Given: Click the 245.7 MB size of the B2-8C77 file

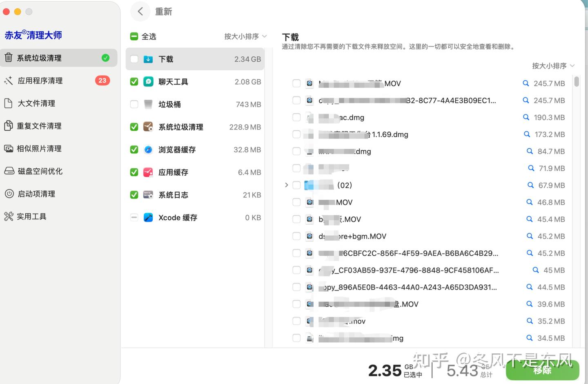Looking at the screenshot, I should [x=549, y=100].
